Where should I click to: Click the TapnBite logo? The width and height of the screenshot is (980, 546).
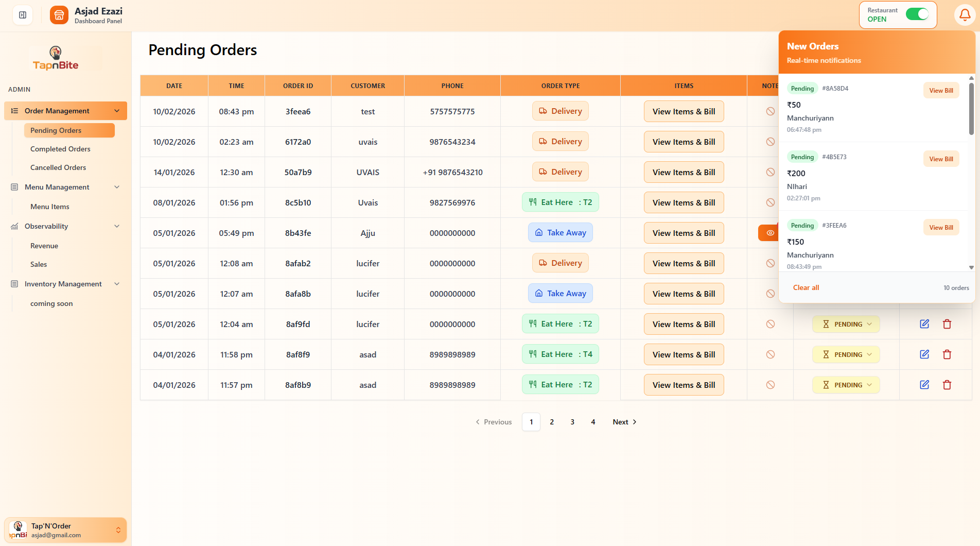point(55,57)
